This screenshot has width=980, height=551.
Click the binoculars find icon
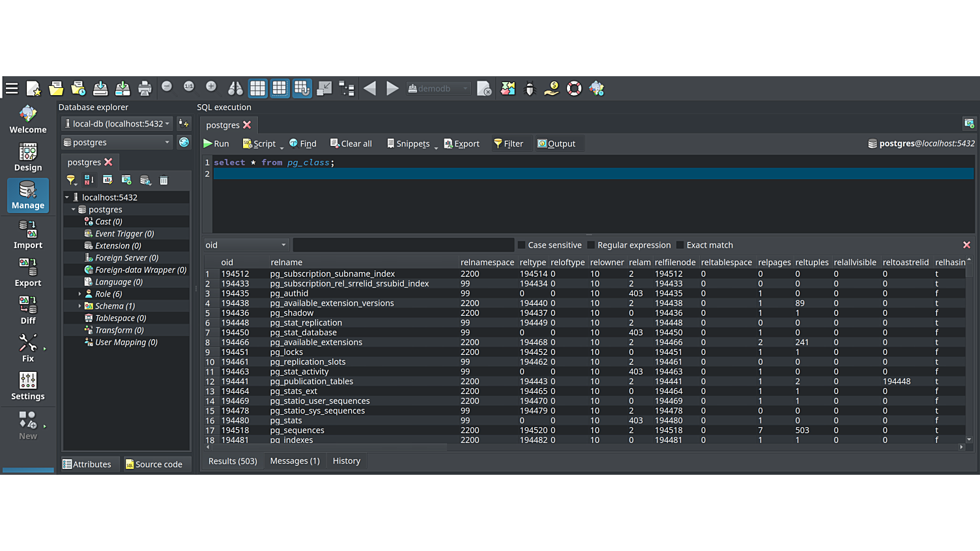point(235,89)
